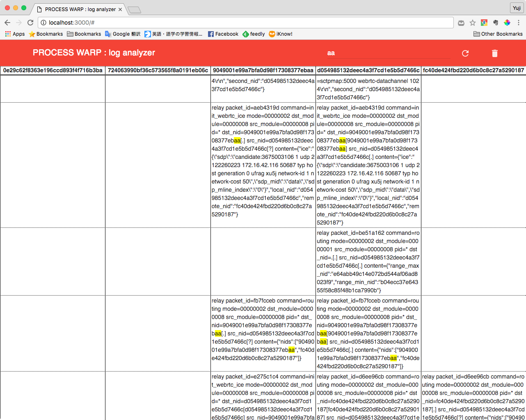
Task: Click the refresh icon in red header
Action: pos(465,53)
